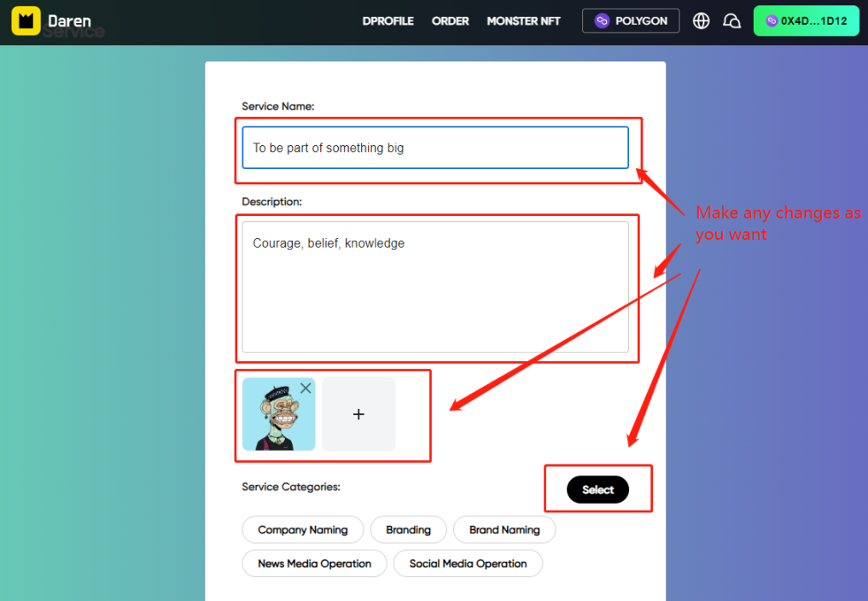
Task: Go to the DPROFILE page
Action: pos(387,21)
